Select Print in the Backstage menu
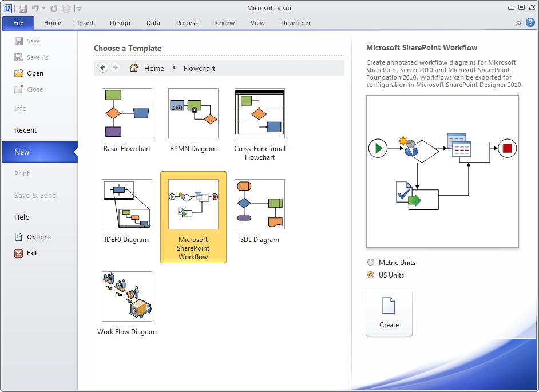 (22, 173)
